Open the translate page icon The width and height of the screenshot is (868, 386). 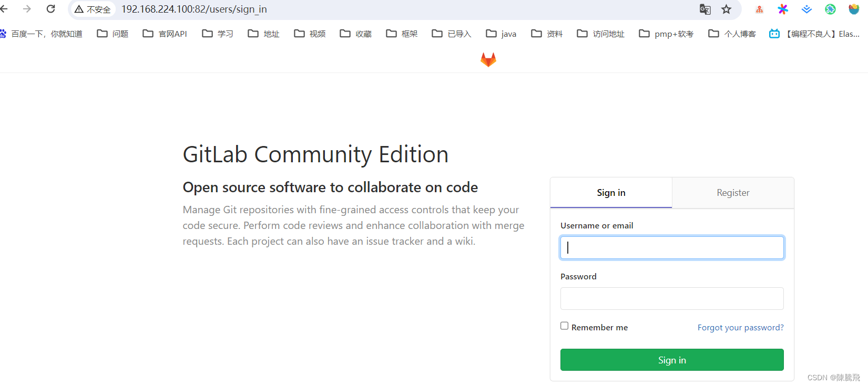(x=705, y=9)
